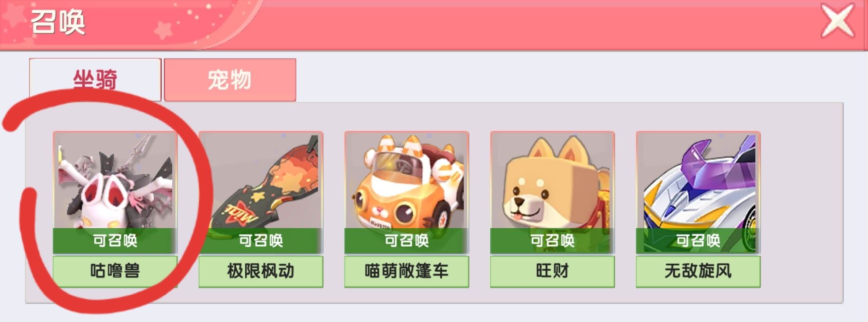The image size is (868, 322).
Task: Click the 极限枫动 name label
Action: tap(261, 271)
